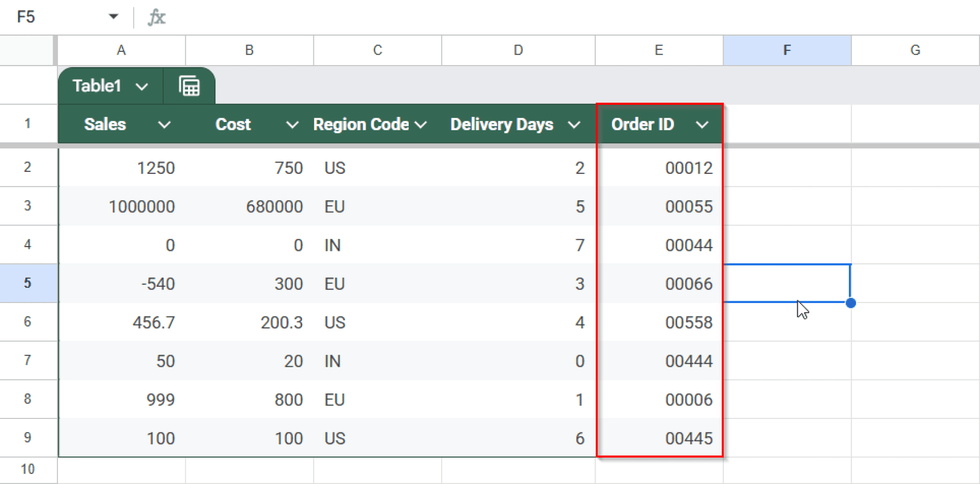The height and width of the screenshot is (484, 980).
Task: Click the cell containing 1000000
Action: tap(142, 206)
